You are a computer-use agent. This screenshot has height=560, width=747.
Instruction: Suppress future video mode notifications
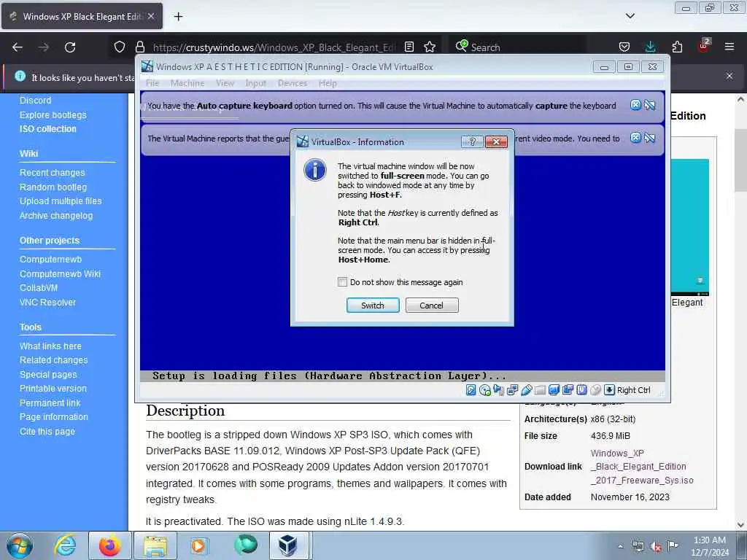point(650,138)
